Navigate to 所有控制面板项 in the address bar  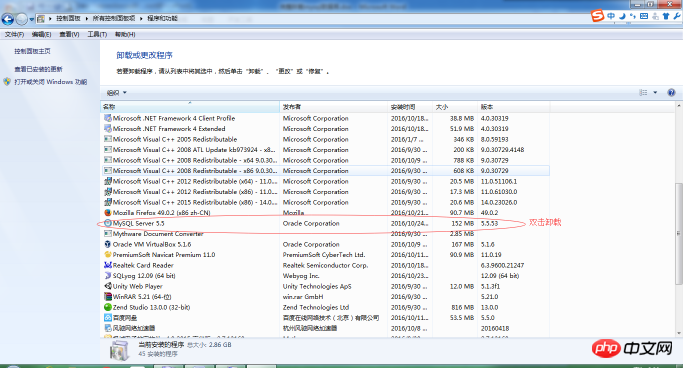(114, 19)
